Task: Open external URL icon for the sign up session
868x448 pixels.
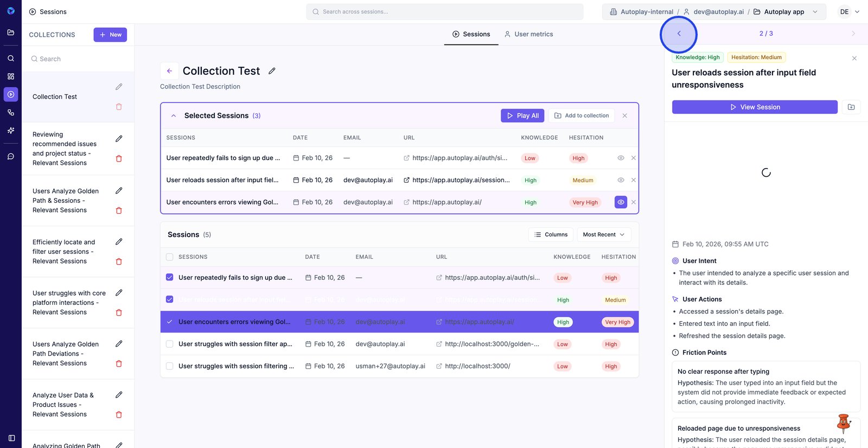Action: 406,158
